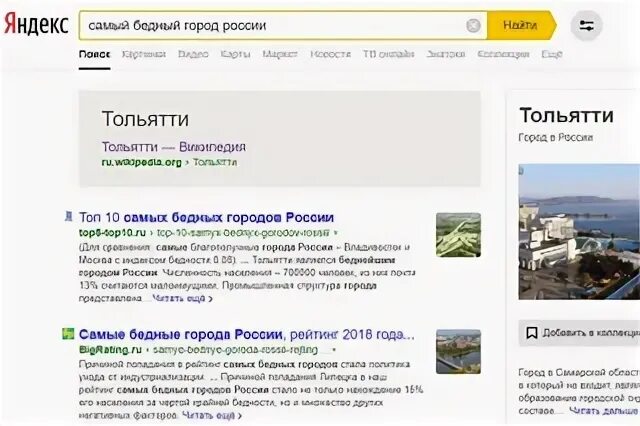The image size is (640, 426).
Task: Click the top5-top10.ru site address
Action: 112,233
